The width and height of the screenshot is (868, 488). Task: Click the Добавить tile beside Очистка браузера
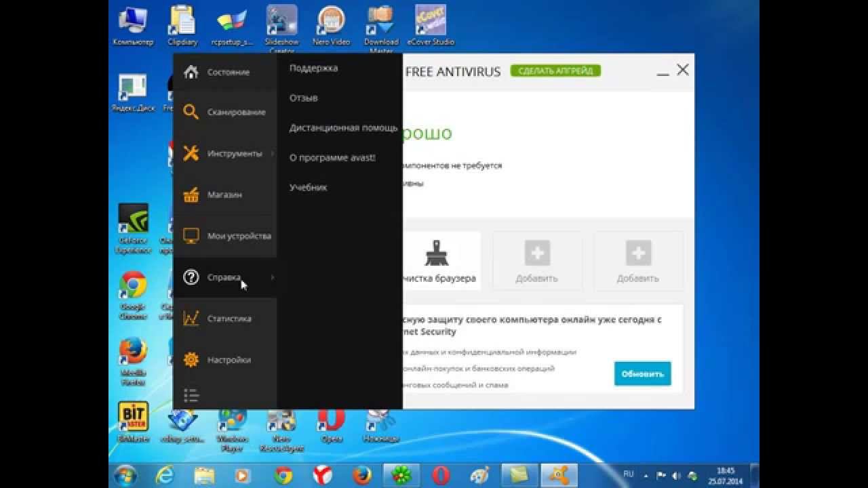coord(536,260)
